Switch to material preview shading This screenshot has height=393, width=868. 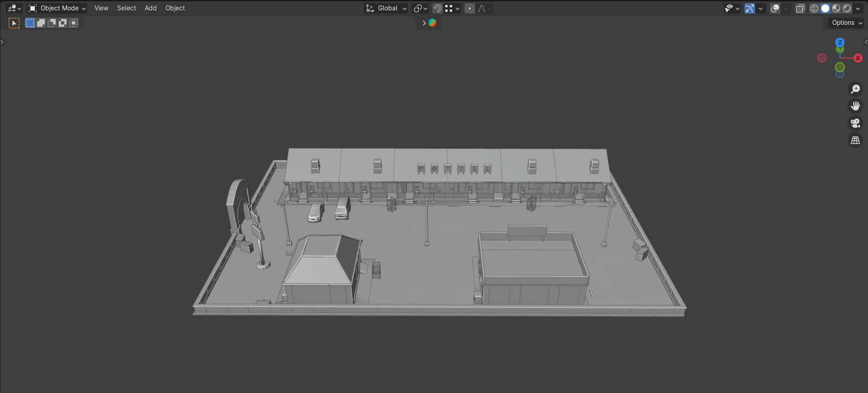(836, 8)
